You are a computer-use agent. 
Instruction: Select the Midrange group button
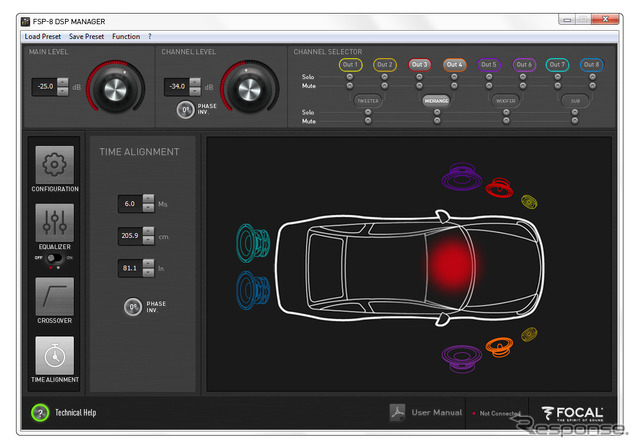(436, 101)
